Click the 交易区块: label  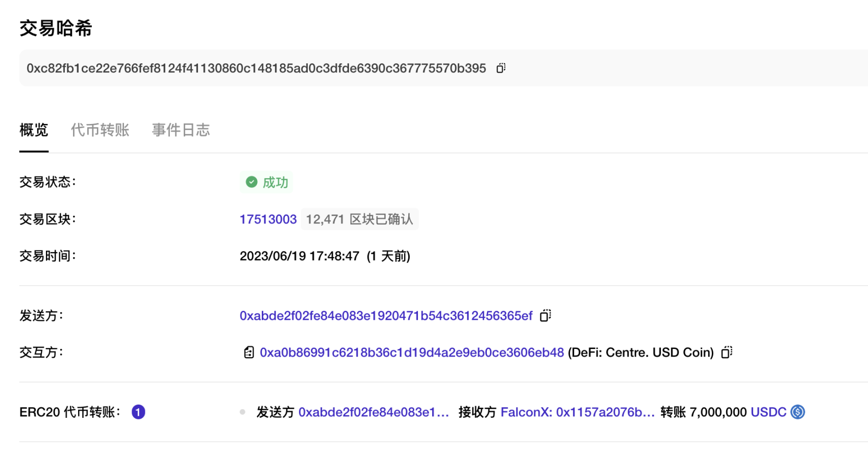click(47, 219)
